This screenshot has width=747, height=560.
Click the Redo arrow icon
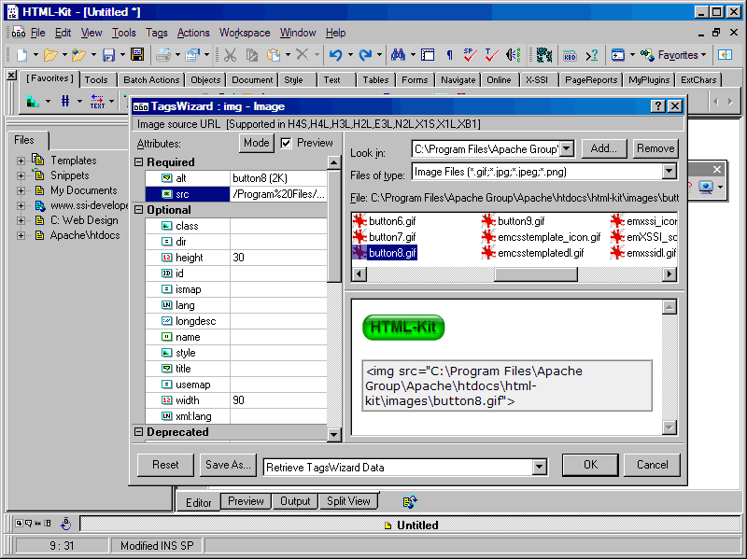(x=365, y=55)
